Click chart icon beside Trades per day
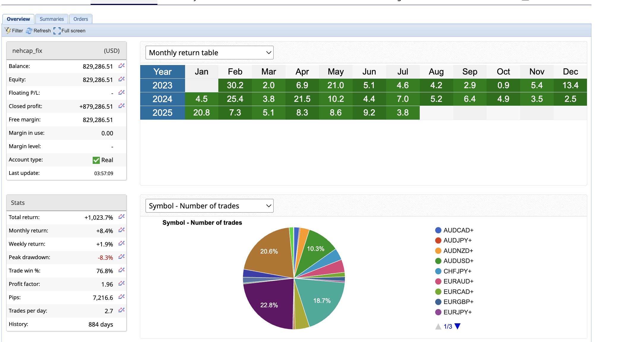Screen dimensions: 644x342 click(x=121, y=310)
